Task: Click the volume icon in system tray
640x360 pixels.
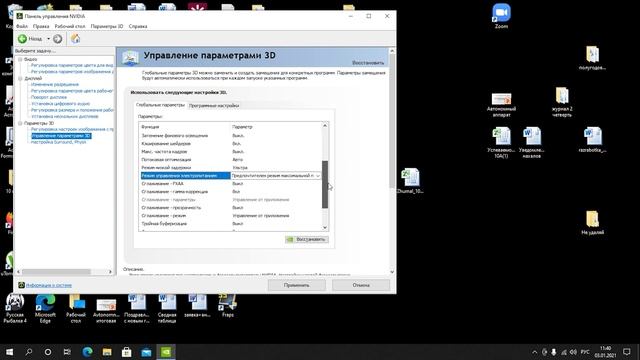Action: point(573,352)
